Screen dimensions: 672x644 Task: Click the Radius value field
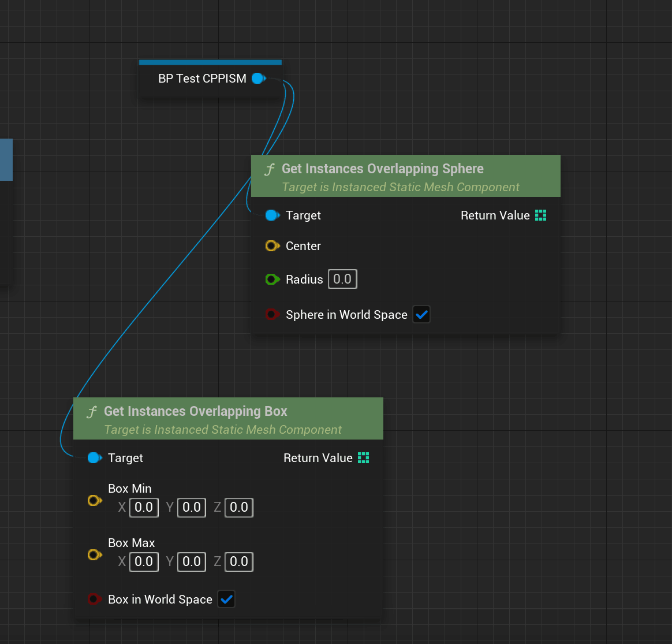pyautogui.click(x=342, y=279)
